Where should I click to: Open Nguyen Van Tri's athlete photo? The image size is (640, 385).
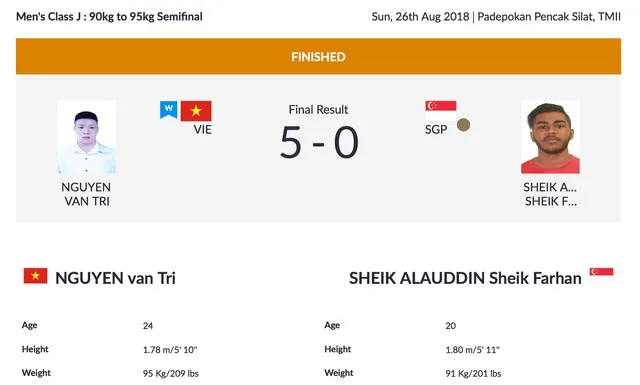[87, 137]
